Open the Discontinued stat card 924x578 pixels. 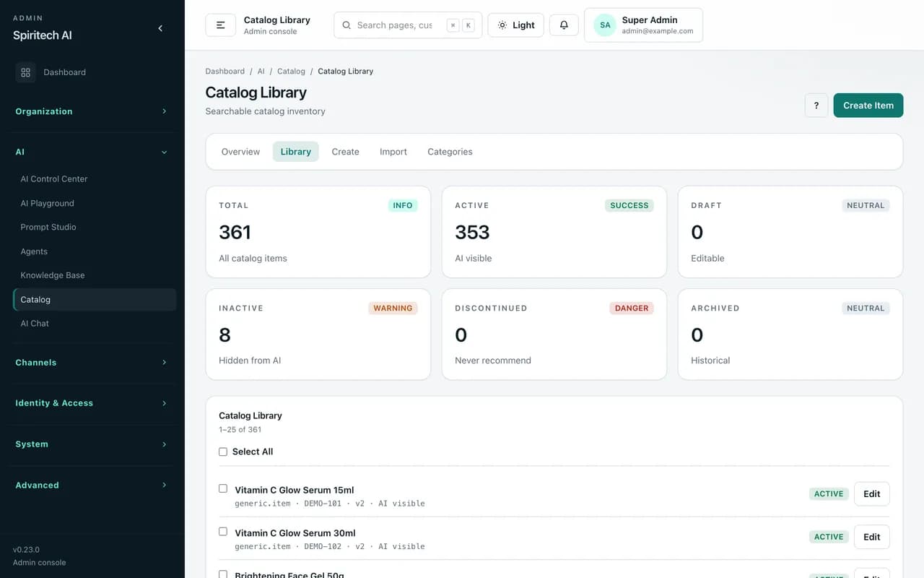pyautogui.click(x=554, y=335)
